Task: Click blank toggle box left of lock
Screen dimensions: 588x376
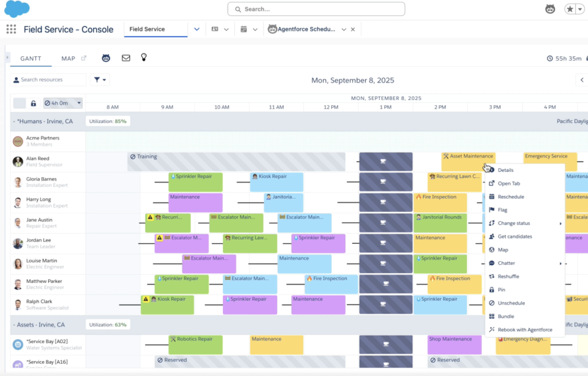Action: click(20, 103)
